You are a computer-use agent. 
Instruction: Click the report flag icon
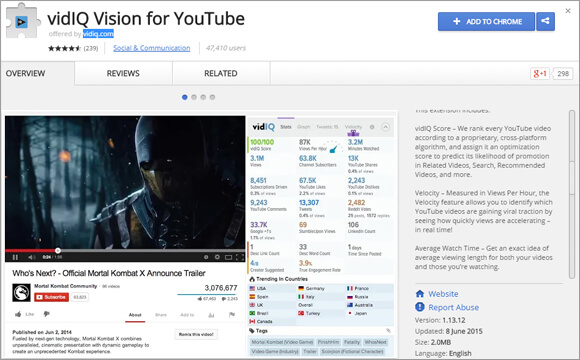(232, 315)
